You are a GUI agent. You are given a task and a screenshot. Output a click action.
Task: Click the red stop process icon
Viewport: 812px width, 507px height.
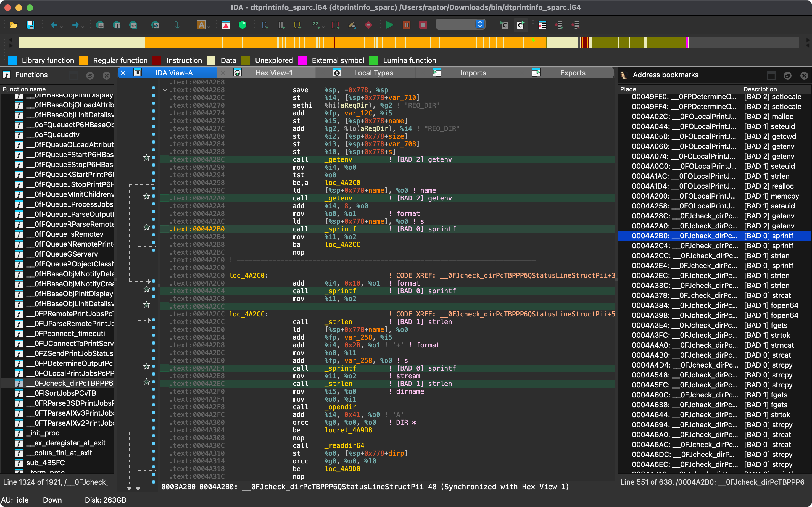(x=423, y=25)
